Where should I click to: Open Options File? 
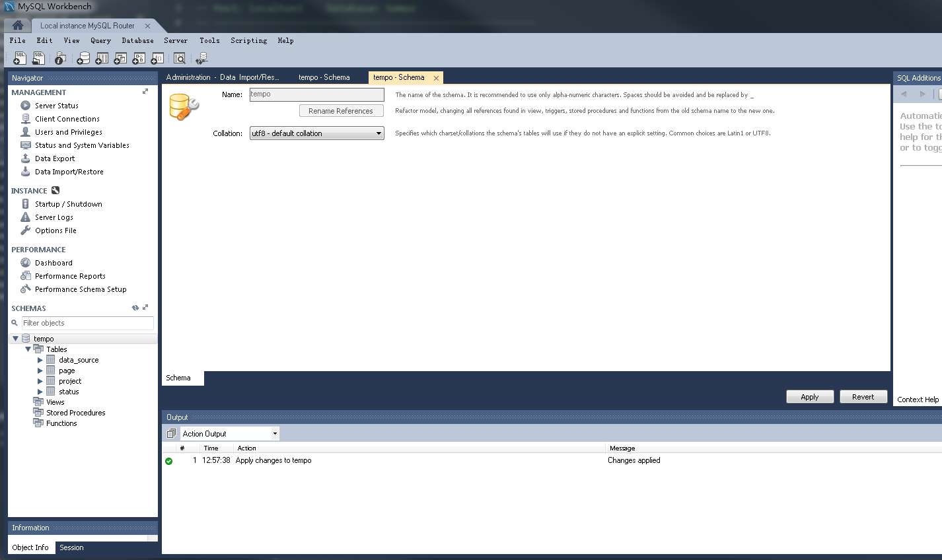pyautogui.click(x=55, y=230)
